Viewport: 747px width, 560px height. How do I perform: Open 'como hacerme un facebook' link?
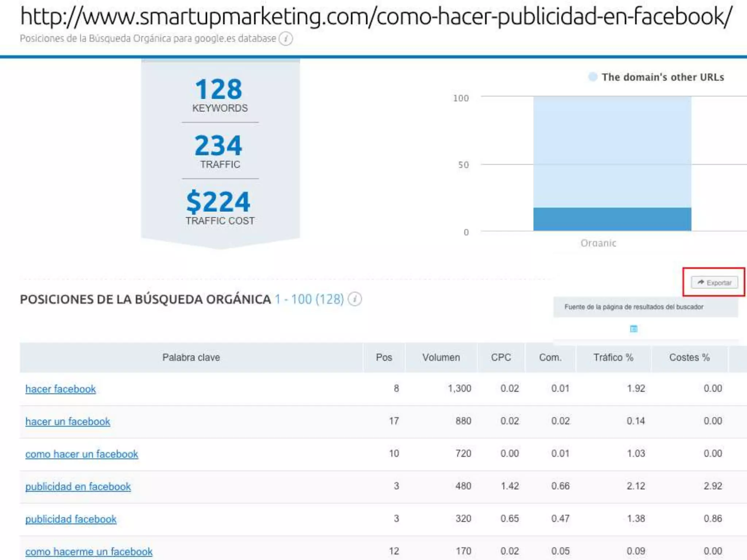[x=89, y=551]
